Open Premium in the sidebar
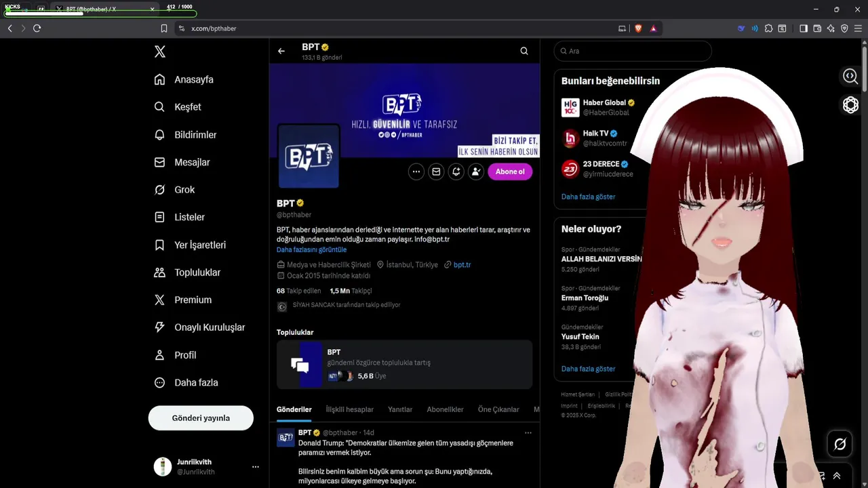The image size is (868, 488). coord(182,300)
